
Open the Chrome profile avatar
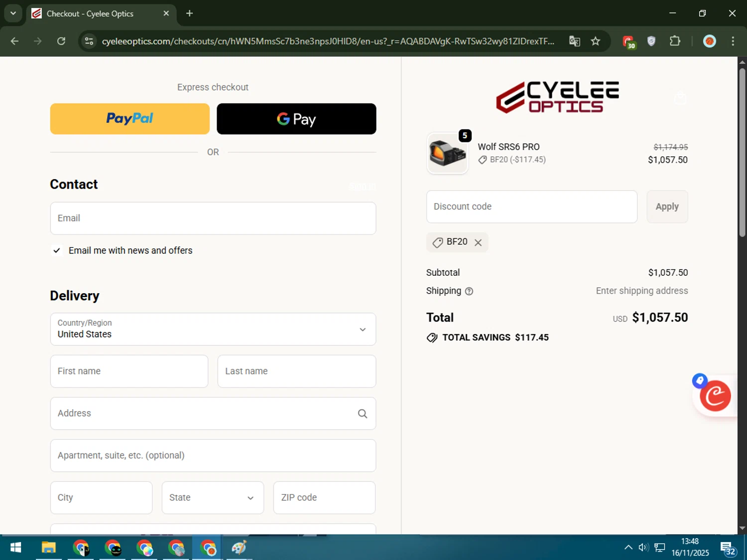[710, 41]
